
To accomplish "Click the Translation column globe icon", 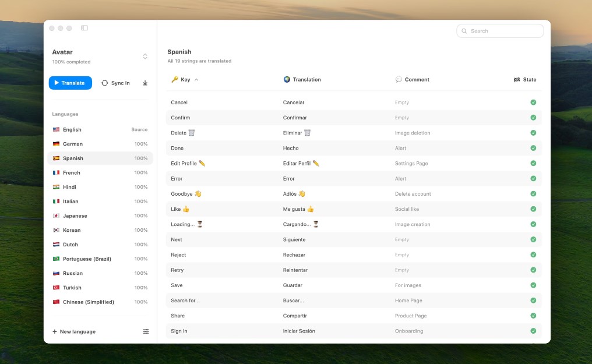I will pos(287,80).
